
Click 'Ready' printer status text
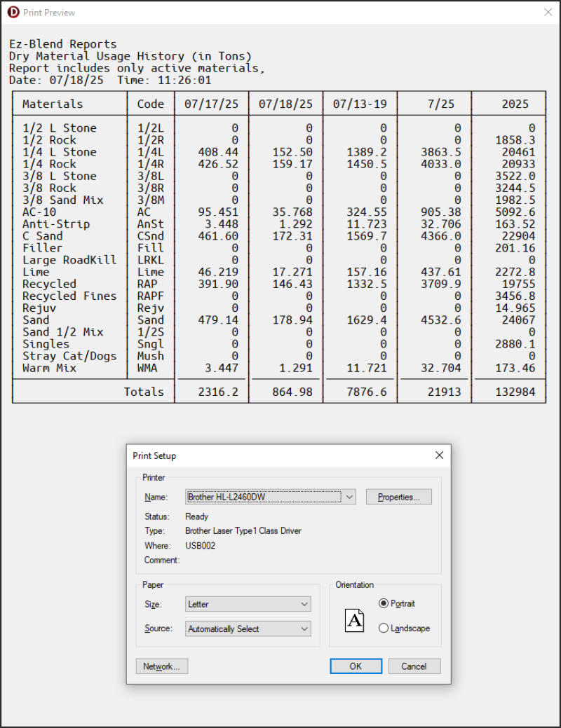pyautogui.click(x=196, y=516)
